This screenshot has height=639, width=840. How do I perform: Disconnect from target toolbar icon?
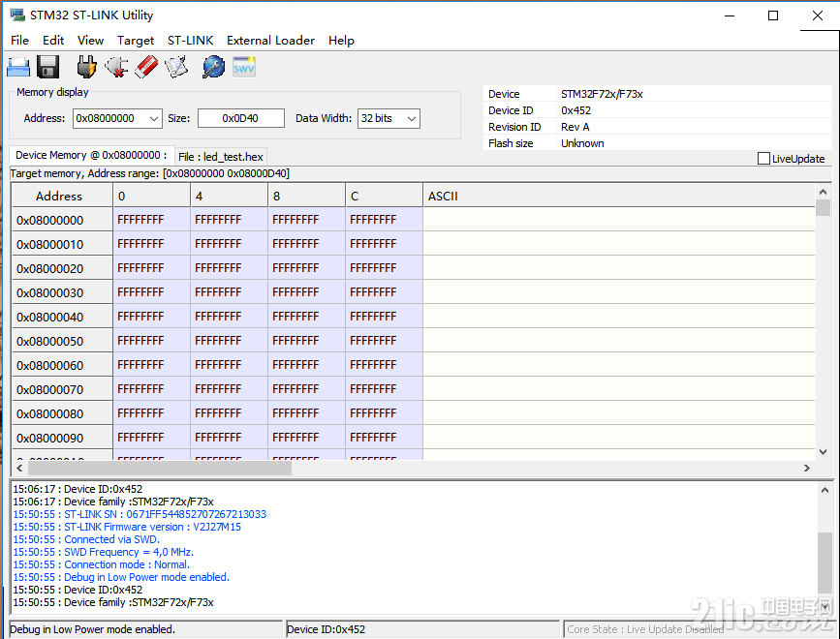(116, 68)
